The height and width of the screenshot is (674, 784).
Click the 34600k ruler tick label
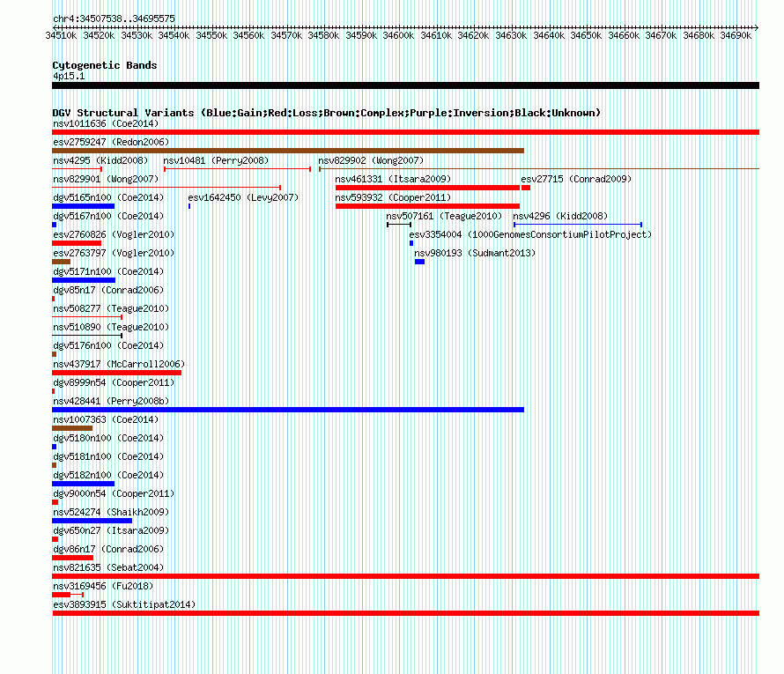[398, 35]
